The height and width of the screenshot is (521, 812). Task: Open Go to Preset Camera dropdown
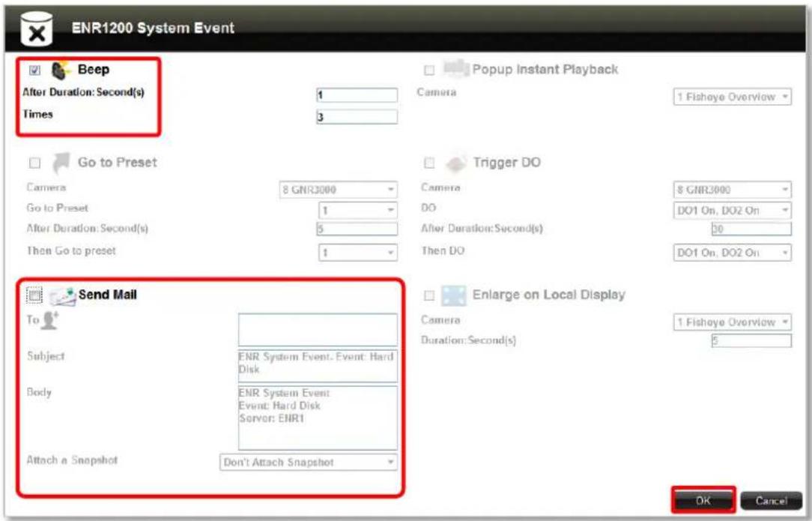click(x=338, y=190)
